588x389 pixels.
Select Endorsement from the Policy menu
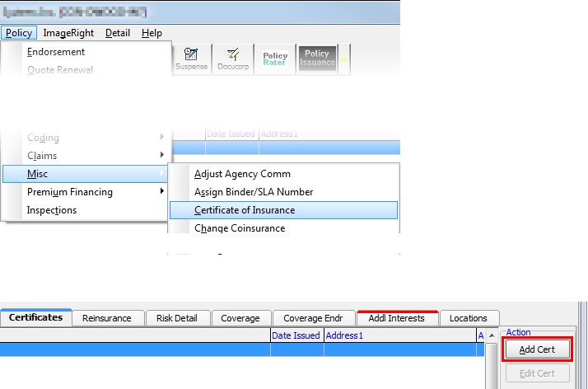pos(56,52)
